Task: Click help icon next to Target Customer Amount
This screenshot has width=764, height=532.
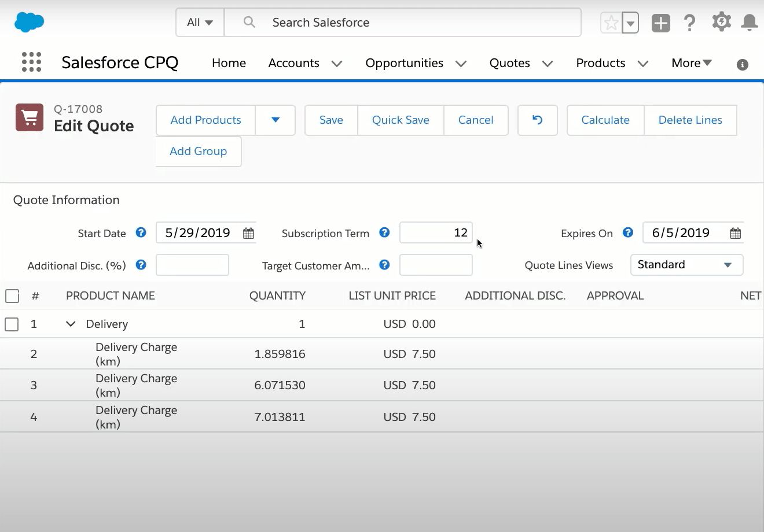Action: [x=384, y=265]
